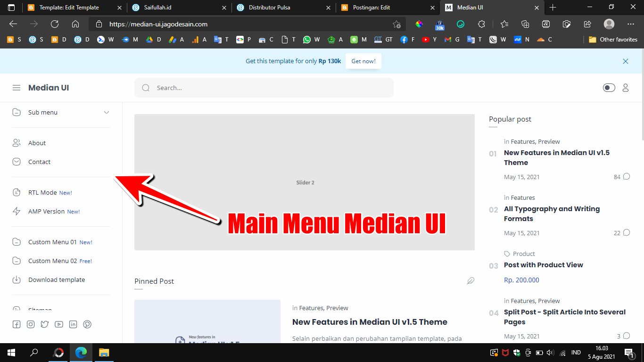Open Facebook bookmark in favorites bar

[408, 40]
